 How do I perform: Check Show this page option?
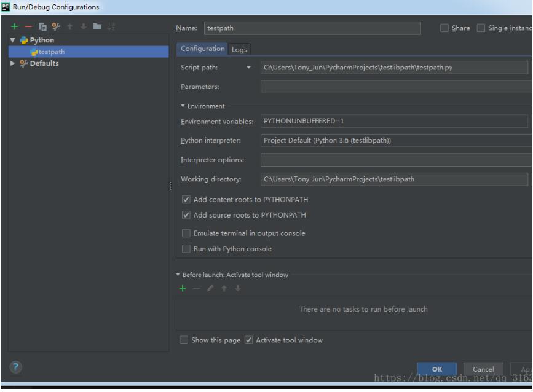tap(184, 340)
